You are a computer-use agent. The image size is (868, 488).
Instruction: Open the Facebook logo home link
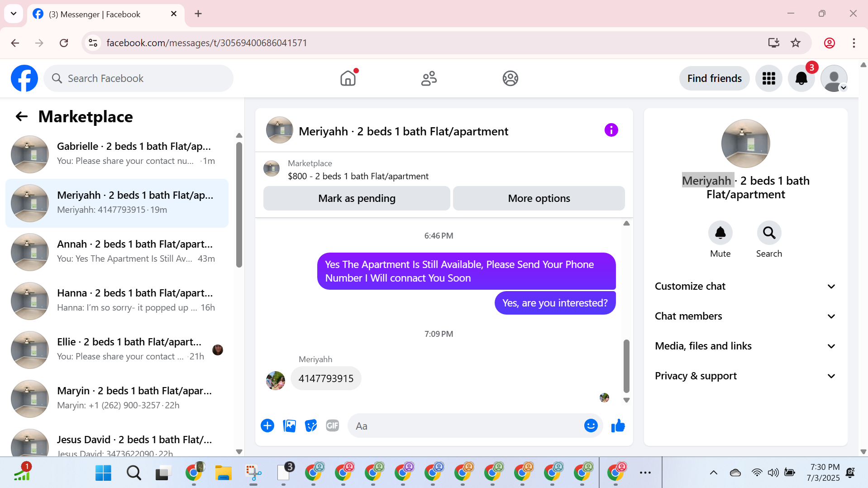[24, 78]
